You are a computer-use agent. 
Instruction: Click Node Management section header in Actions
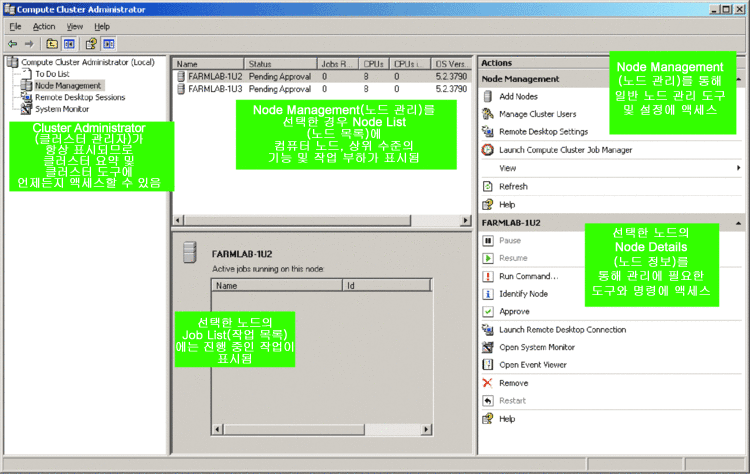click(x=611, y=79)
